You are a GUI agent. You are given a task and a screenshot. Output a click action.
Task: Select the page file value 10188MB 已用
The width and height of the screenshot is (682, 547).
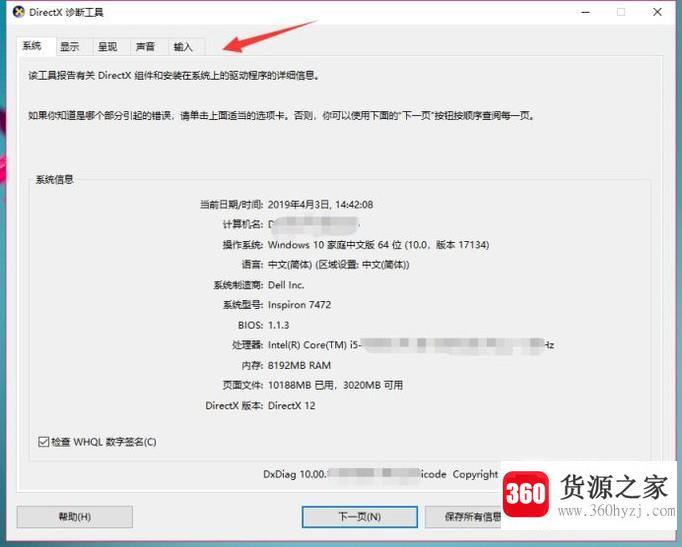pyautogui.click(x=335, y=385)
